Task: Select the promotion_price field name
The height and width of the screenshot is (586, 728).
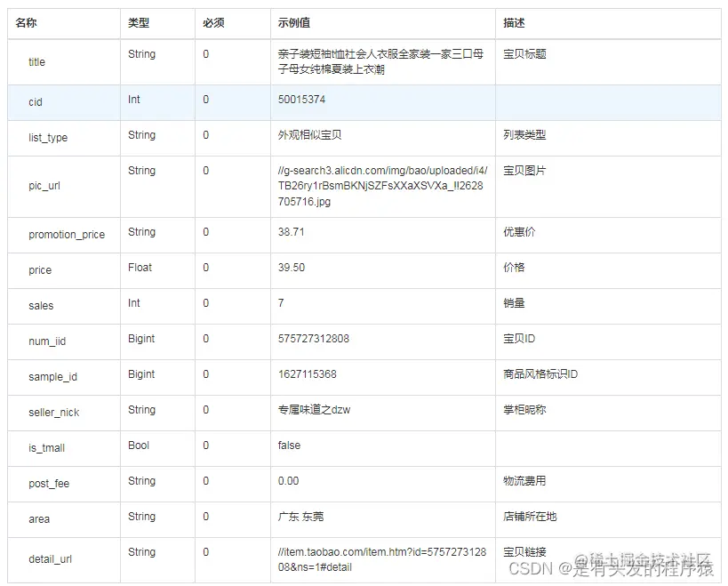Action: pyautogui.click(x=67, y=235)
